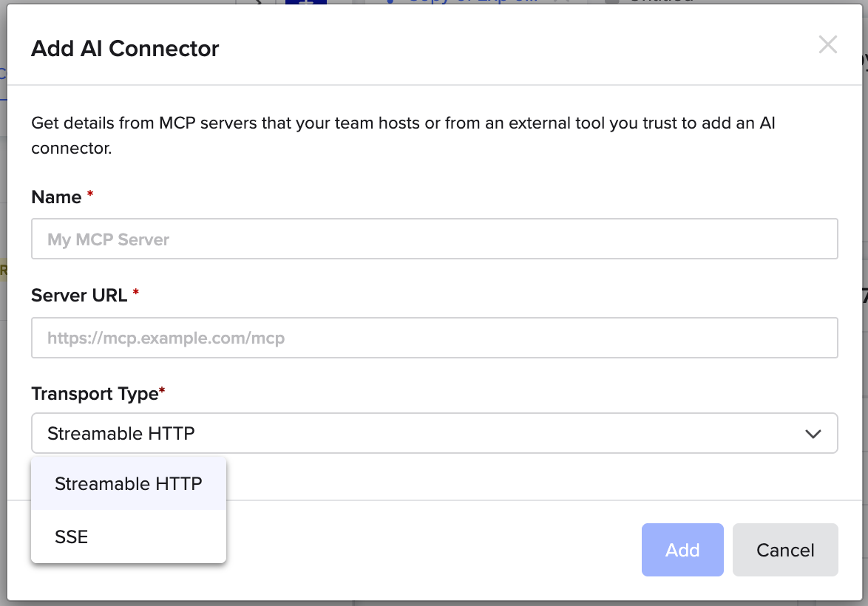Viewport: 868px width, 606px height.
Task: Click the red asterisk beside Server URL
Action: pos(135,293)
